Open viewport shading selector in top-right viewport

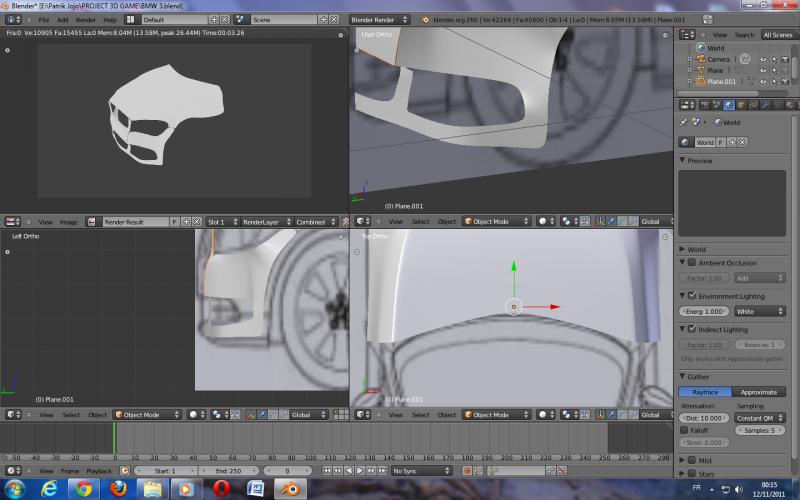click(x=546, y=221)
